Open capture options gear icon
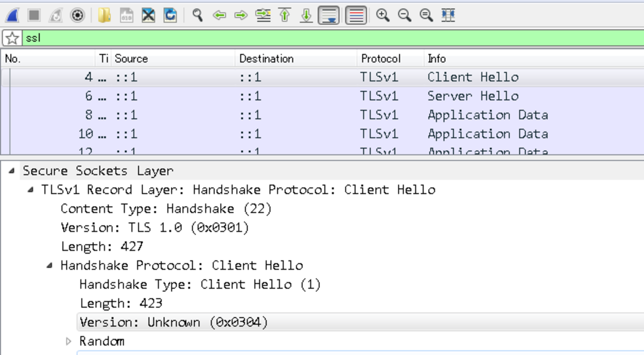Image resolution: width=644 pixels, height=355 pixels. click(x=77, y=15)
